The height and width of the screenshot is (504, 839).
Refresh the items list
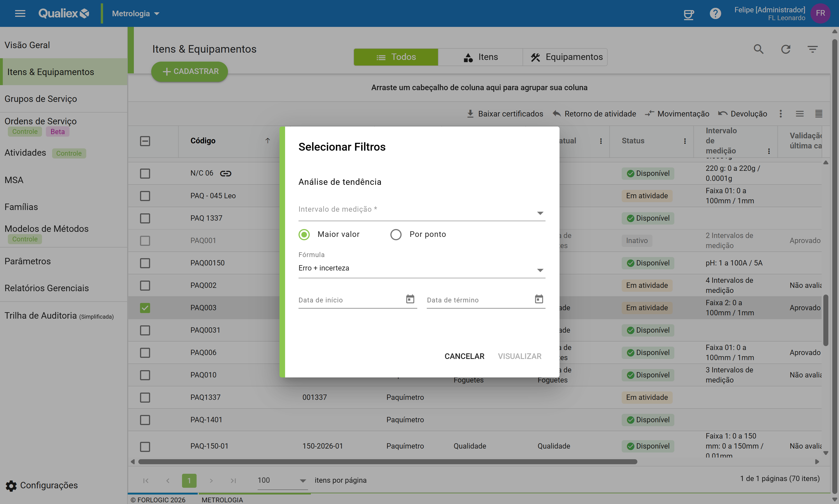tap(785, 49)
